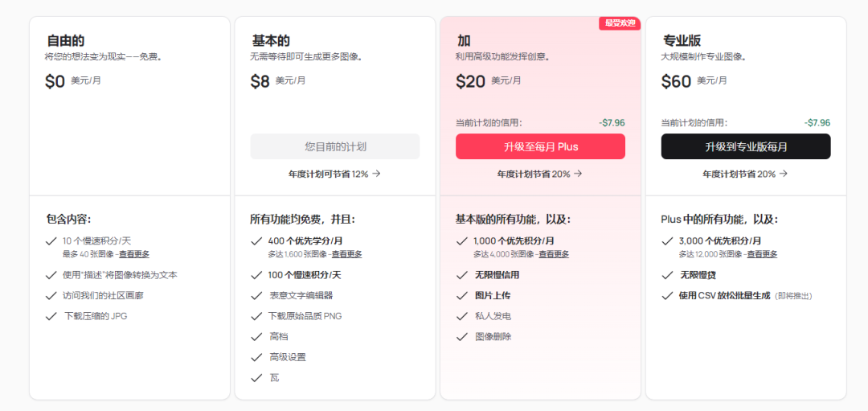Viewport: 868px width, 411px height.
Task: Click 查看更多 under 3,000 个优先积分/月
Action: (762, 254)
